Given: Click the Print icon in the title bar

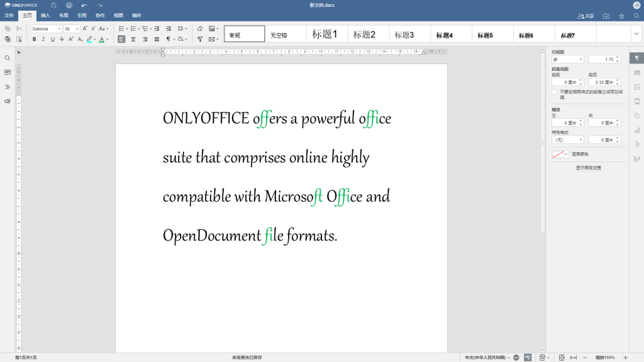Looking at the screenshot, I should [69, 5].
